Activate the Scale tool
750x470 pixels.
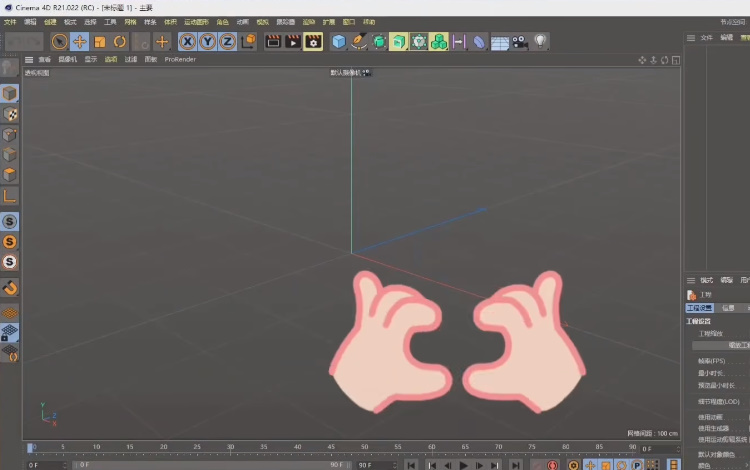pyautogui.click(x=99, y=42)
